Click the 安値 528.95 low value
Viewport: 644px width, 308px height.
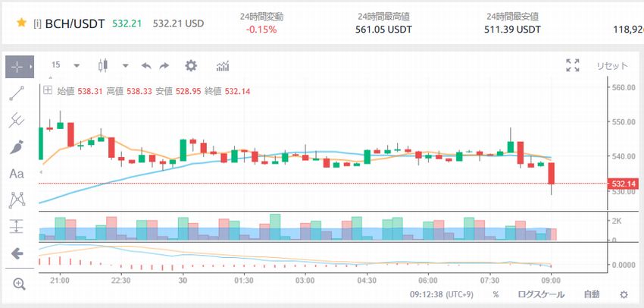(x=178, y=91)
